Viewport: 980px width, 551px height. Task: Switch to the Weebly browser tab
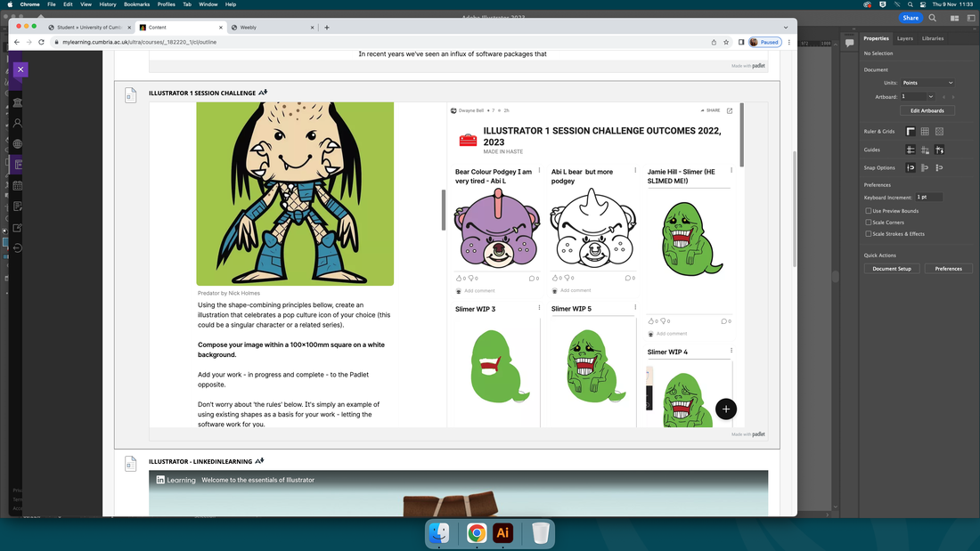(272, 28)
